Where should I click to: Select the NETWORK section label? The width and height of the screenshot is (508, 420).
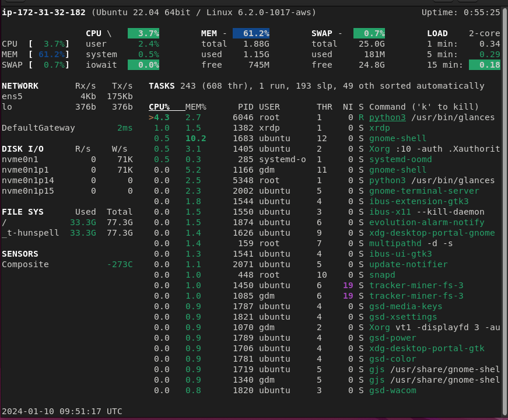click(x=20, y=86)
